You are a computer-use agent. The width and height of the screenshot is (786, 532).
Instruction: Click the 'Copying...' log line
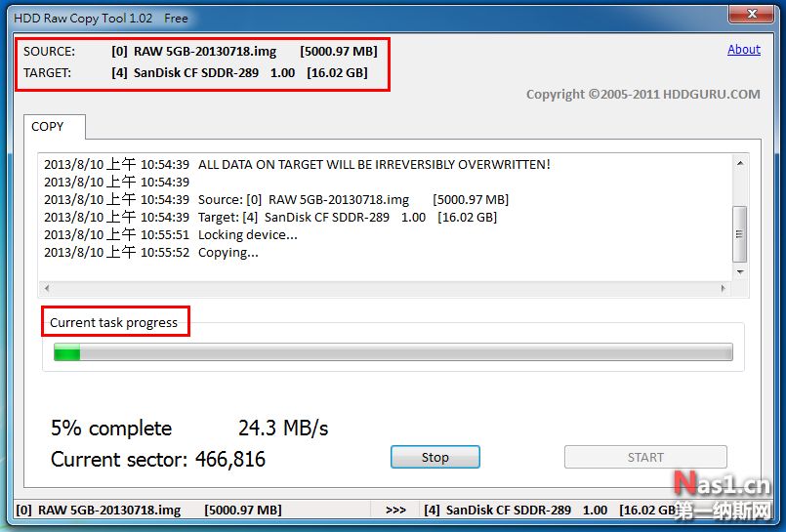pyautogui.click(x=151, y=252)
